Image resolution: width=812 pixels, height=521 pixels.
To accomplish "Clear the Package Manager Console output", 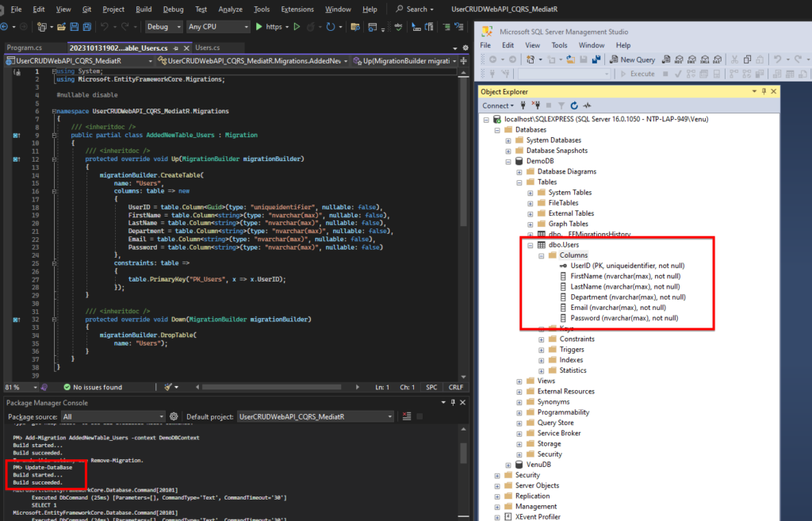I will [x=407, y=416].
